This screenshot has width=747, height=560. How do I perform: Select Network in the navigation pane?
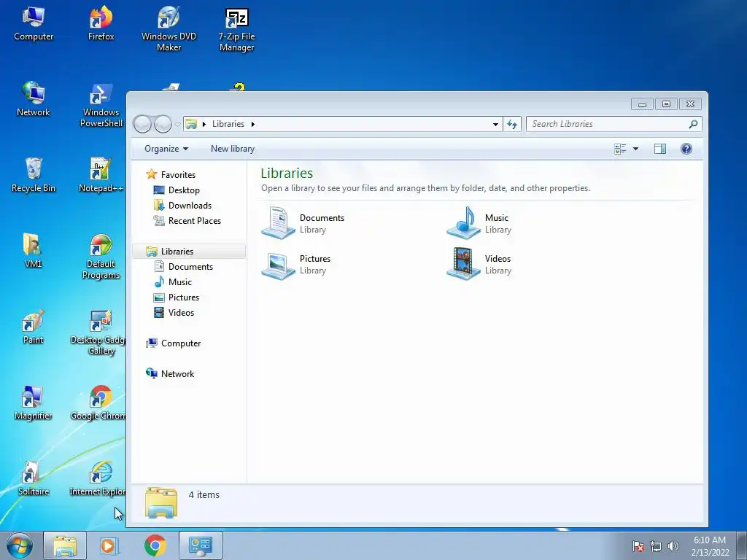coord(177,374)
